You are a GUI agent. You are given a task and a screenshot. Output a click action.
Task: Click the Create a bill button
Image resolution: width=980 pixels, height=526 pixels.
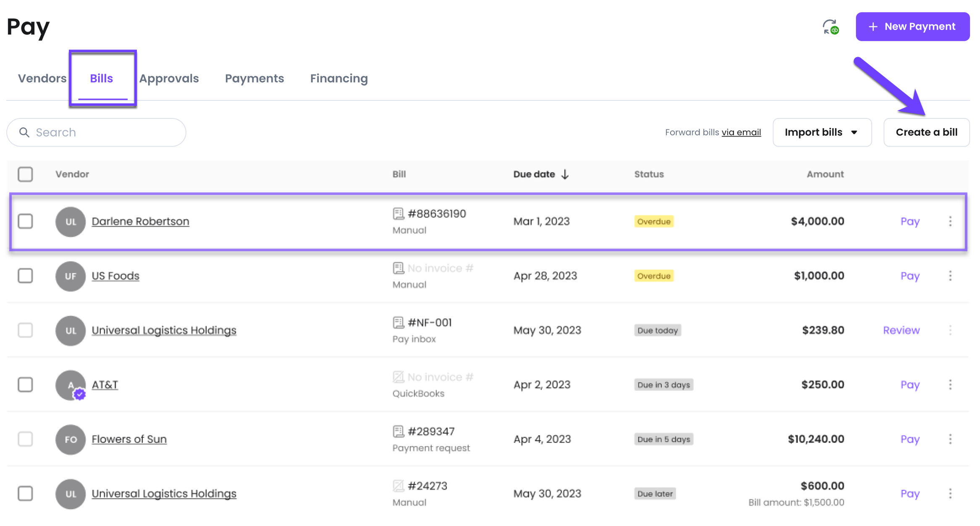[x=926, y=132]
